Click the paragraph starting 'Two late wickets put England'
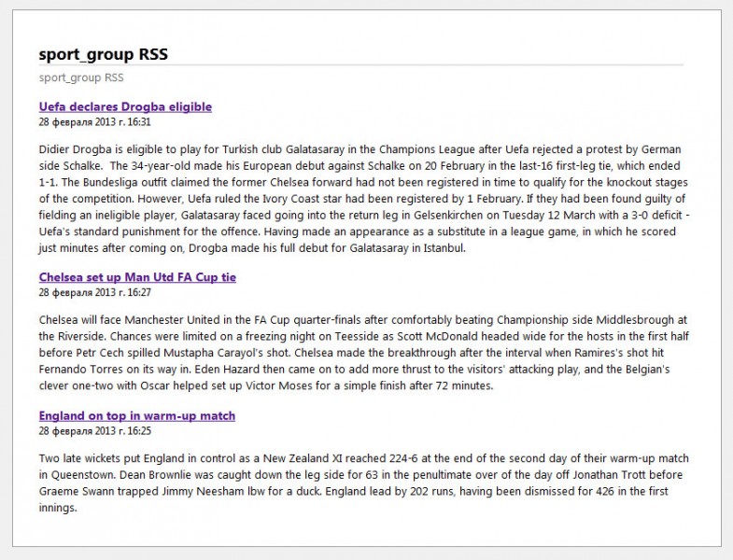 (364, 483)
